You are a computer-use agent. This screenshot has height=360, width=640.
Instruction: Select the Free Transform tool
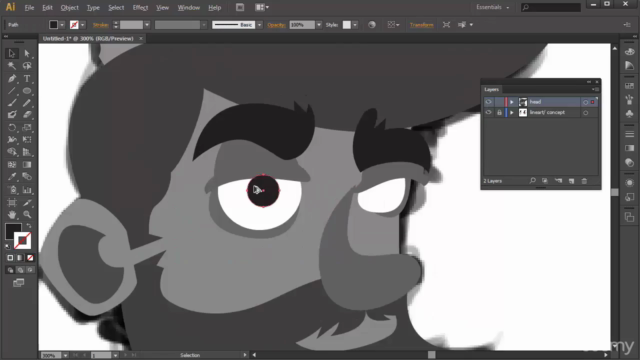point(27,140)
